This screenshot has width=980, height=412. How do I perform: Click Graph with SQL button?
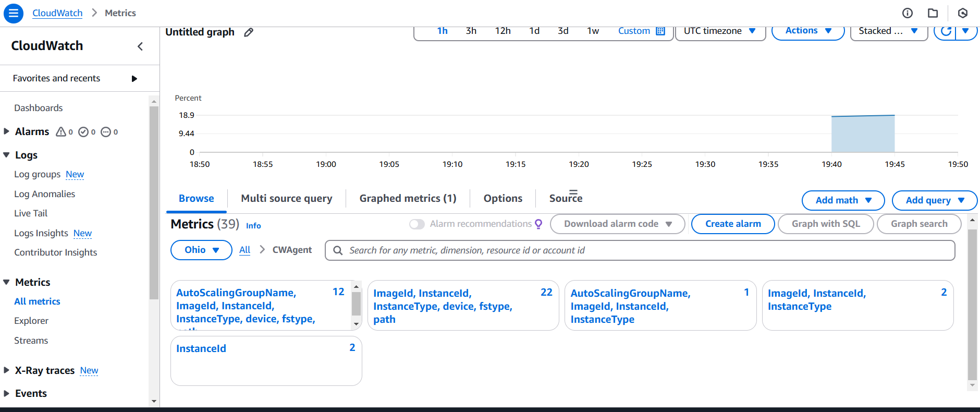(x=826, y=224)
